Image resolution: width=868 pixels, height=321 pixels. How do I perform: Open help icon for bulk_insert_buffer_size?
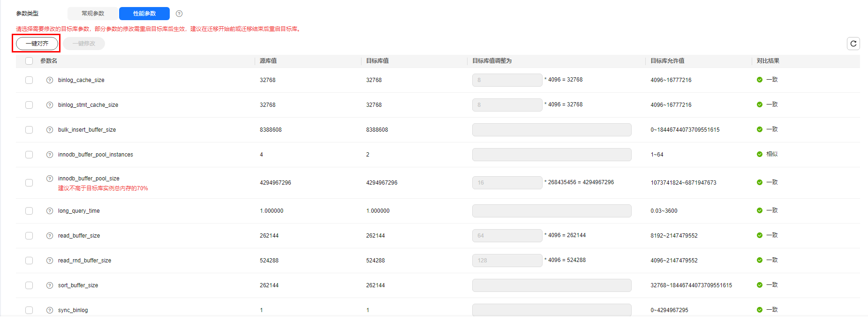(x=50, y=130)
